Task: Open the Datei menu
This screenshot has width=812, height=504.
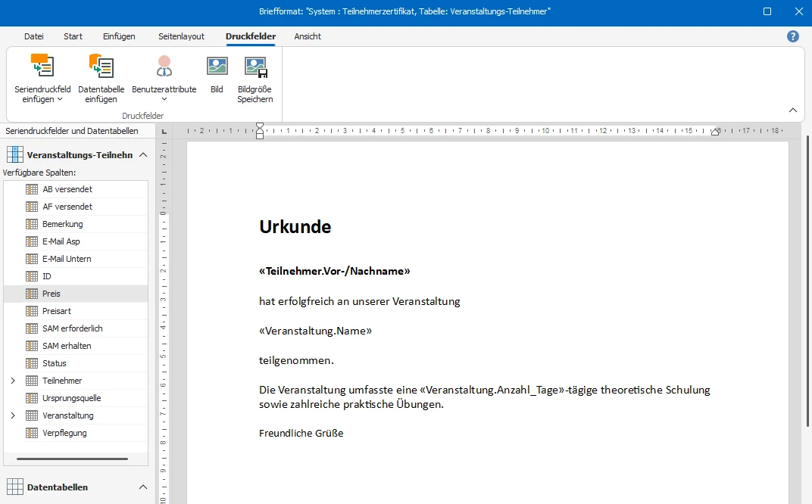Action: [33, 36]
